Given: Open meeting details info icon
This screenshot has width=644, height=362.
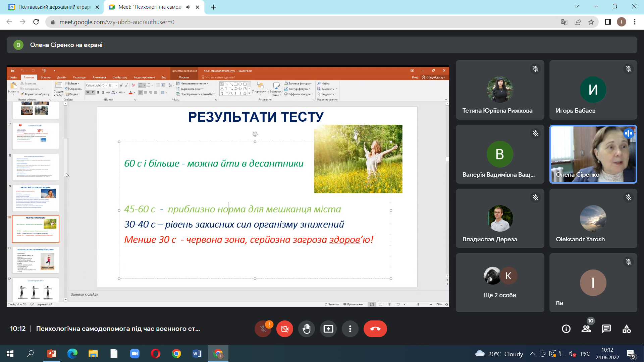Looking at the screenshot, I should pyautogui.click(x=566, y=329).
